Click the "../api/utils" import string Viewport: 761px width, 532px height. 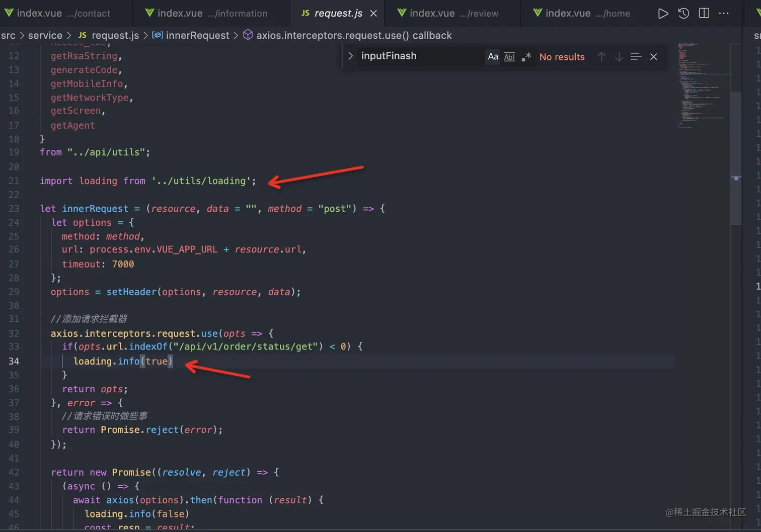click(106, 152)
